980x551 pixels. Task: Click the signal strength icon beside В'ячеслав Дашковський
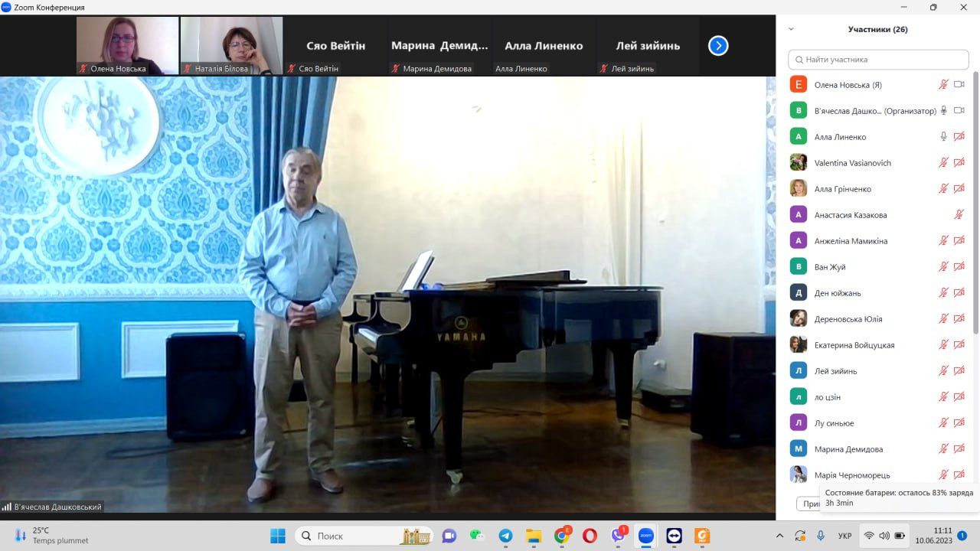click(x=7, y=507)
